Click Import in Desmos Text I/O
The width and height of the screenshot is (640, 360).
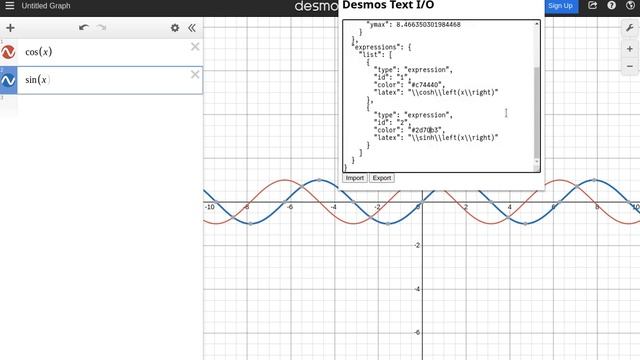tap(355, 178)
